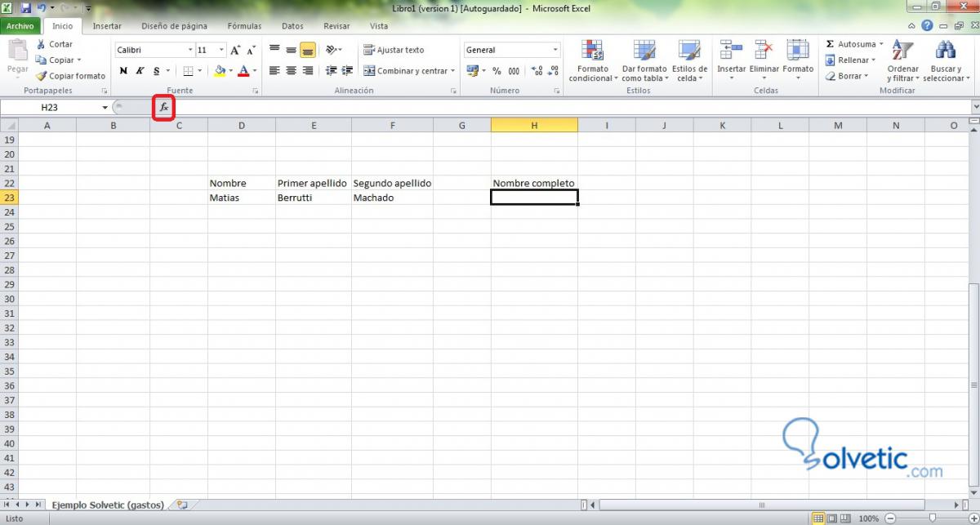This screenshot has height=525, width=980.
Task: Apply the red font color A
Action: pyautogui.click(x=243, y=71)
